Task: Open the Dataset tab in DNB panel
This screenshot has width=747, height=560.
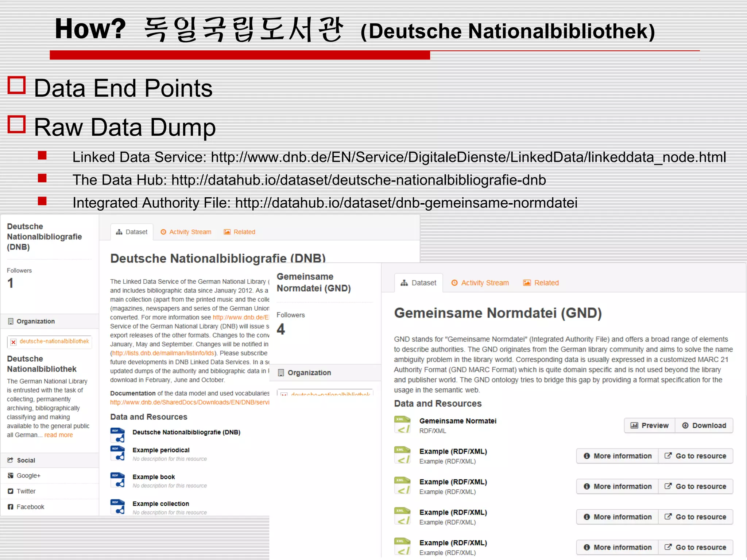Action: point(132,232)
